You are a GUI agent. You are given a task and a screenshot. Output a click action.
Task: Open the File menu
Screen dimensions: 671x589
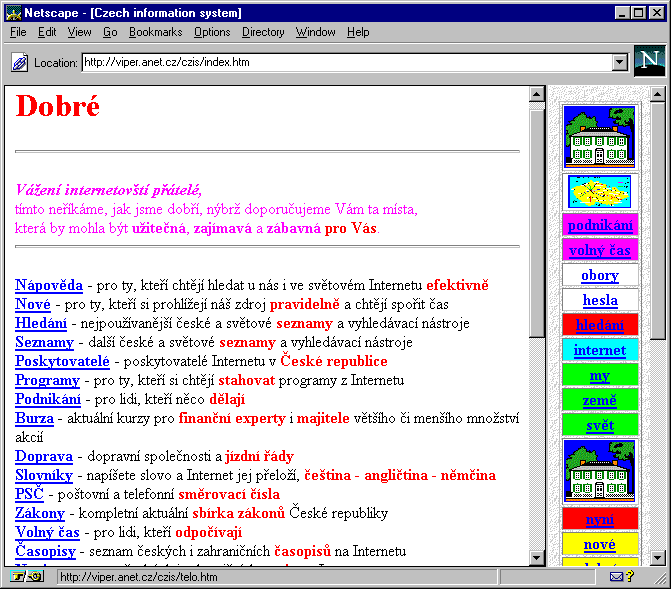pos(18,32)
